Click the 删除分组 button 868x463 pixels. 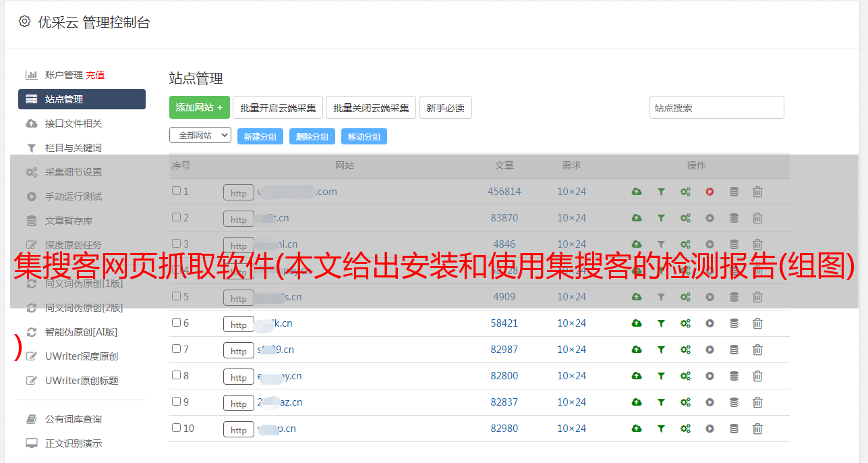coord(312,136)
